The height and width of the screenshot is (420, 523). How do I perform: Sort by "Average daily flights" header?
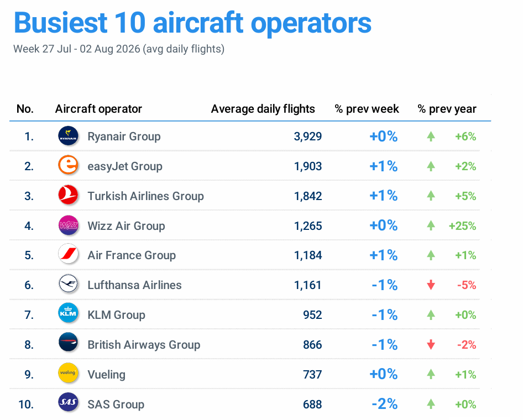point(263,109)
